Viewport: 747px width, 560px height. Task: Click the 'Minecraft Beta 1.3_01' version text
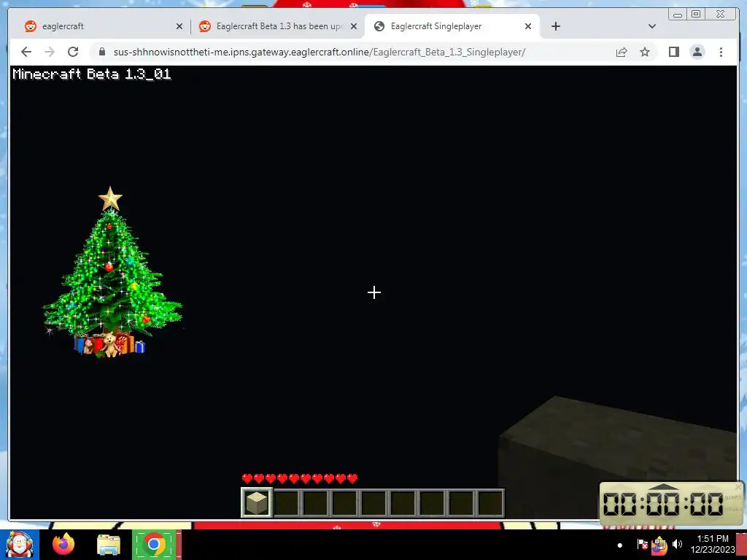pyautogui.click(x=91, y=74)
